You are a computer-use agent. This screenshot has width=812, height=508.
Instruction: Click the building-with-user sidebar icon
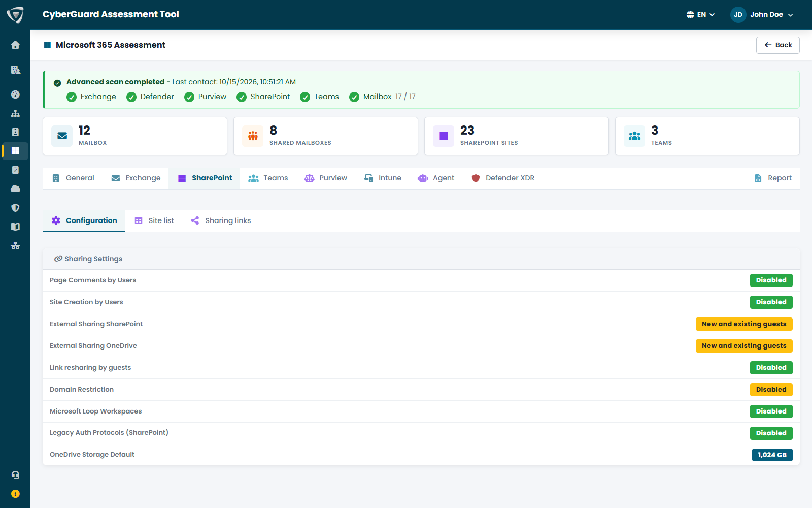coord(15,70)
